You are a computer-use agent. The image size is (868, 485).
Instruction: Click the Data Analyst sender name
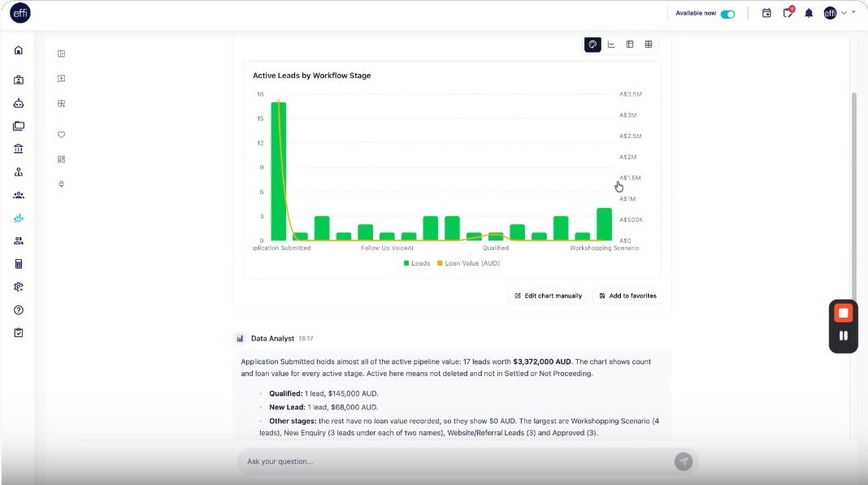click(272, 338)
